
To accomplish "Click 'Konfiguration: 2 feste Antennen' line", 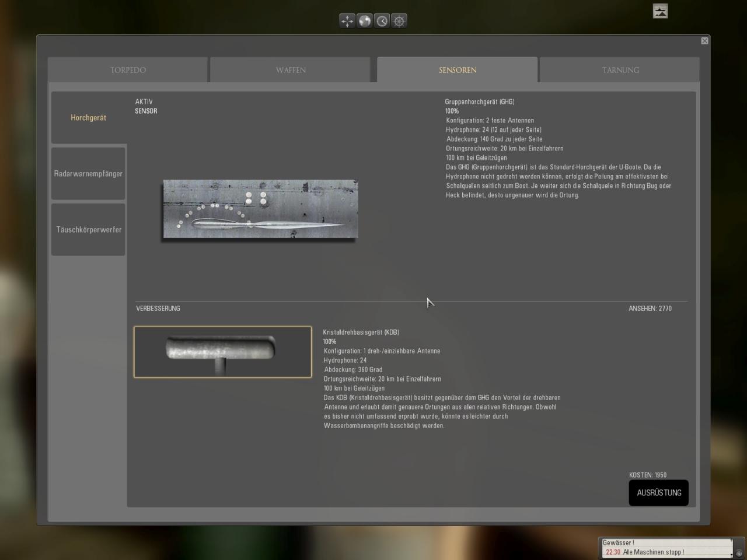I will 490,121.
